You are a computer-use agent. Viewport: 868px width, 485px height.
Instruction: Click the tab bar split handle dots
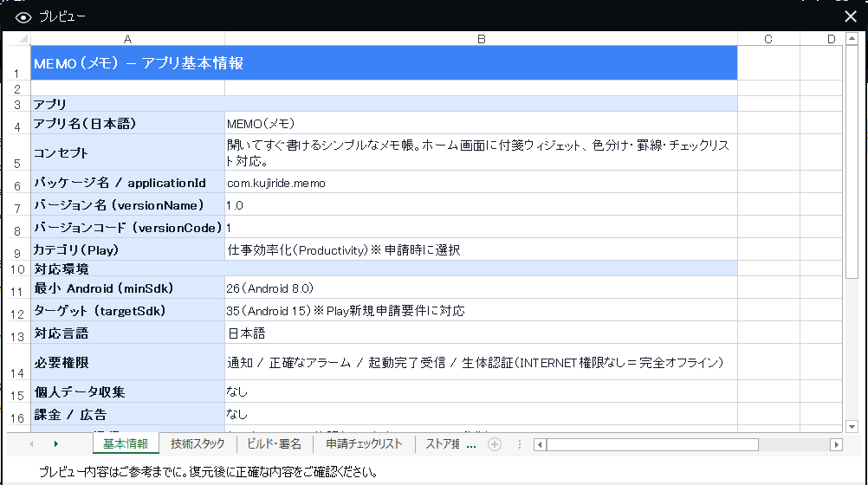519,444
